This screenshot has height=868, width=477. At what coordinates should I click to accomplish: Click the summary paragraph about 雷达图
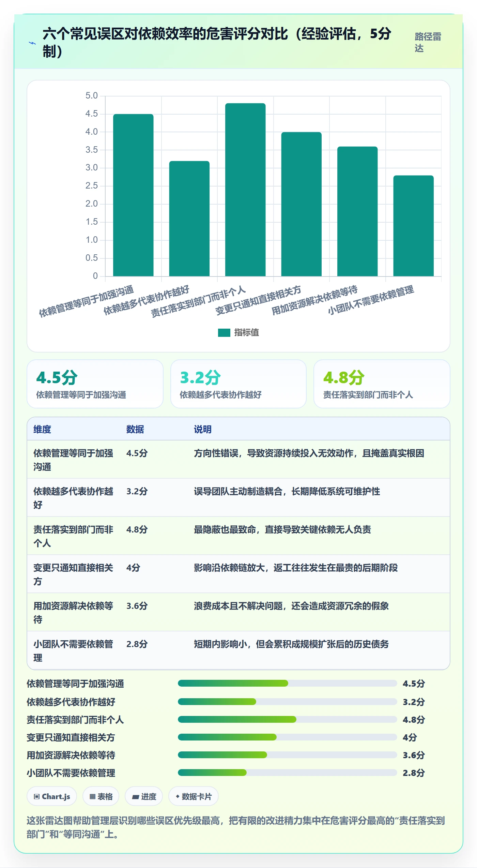click(236, 827)
